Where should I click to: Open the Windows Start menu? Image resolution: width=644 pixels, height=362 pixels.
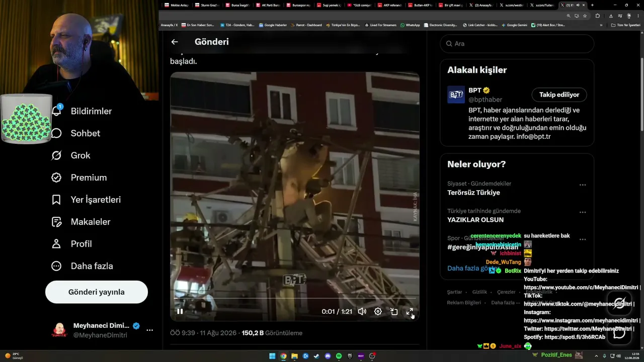click(272, 356)
